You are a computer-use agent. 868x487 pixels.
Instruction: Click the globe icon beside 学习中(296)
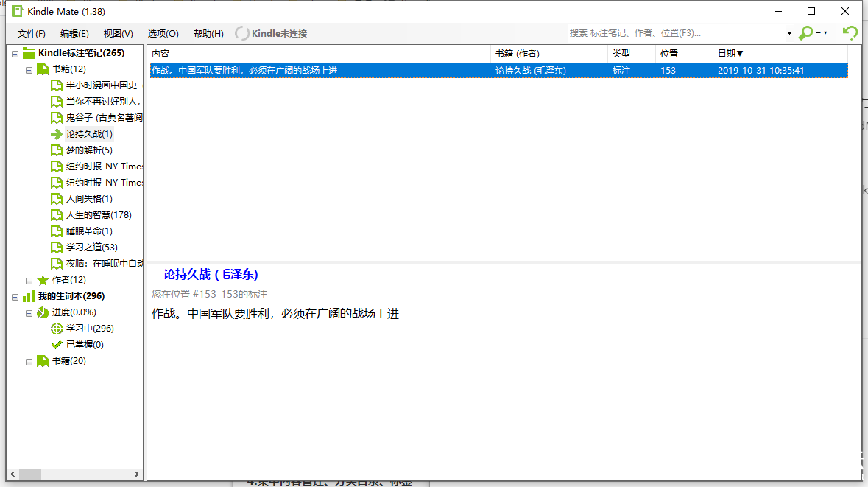point(57,329)
